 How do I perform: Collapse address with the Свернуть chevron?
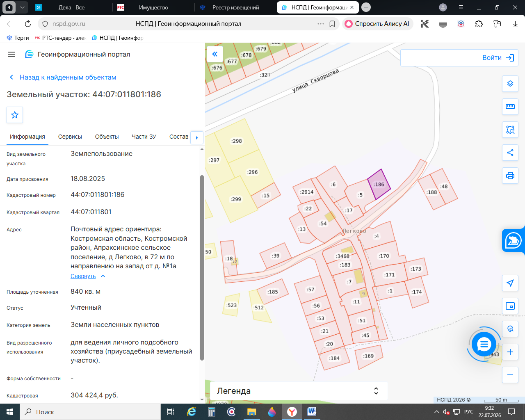[x=103, y=276]
